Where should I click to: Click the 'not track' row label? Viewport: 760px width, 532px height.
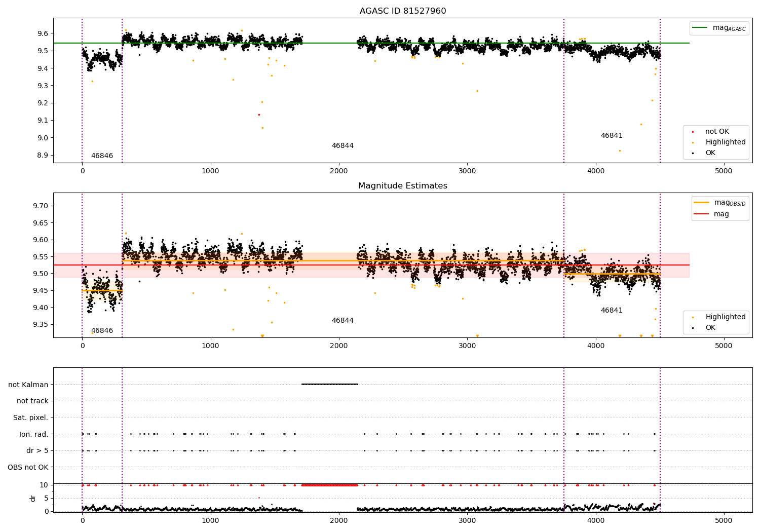point(32,401)
